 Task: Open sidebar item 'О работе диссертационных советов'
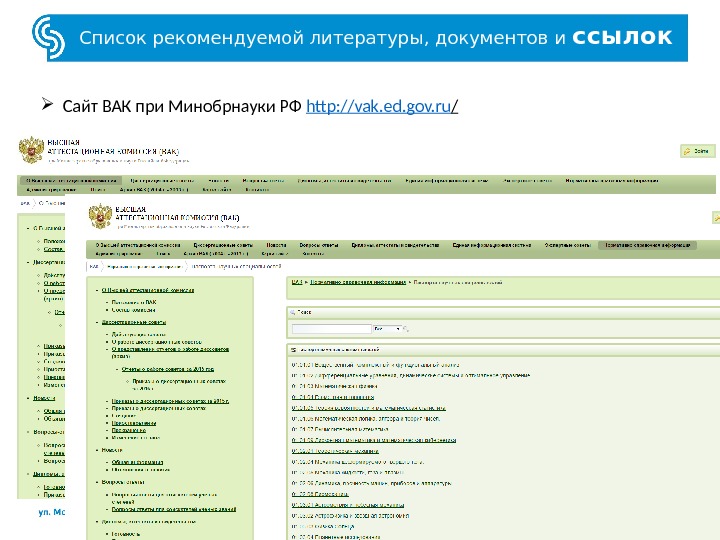coord(156,342)
